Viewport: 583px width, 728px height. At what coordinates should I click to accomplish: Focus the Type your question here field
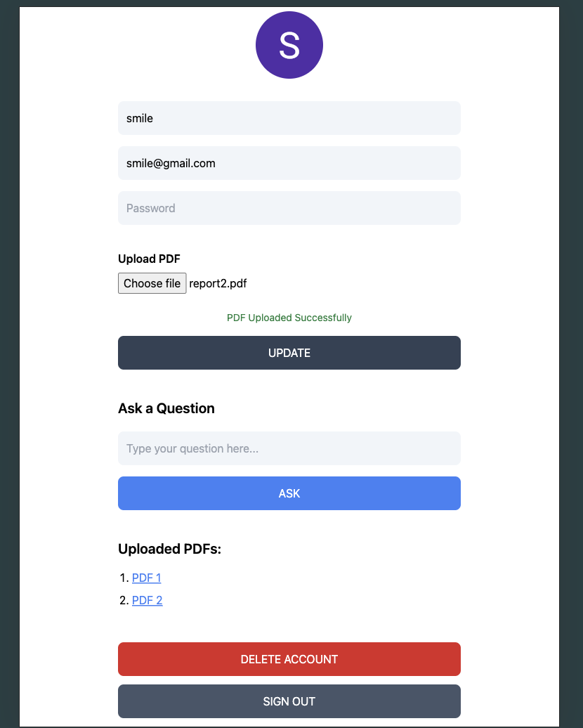289,448
